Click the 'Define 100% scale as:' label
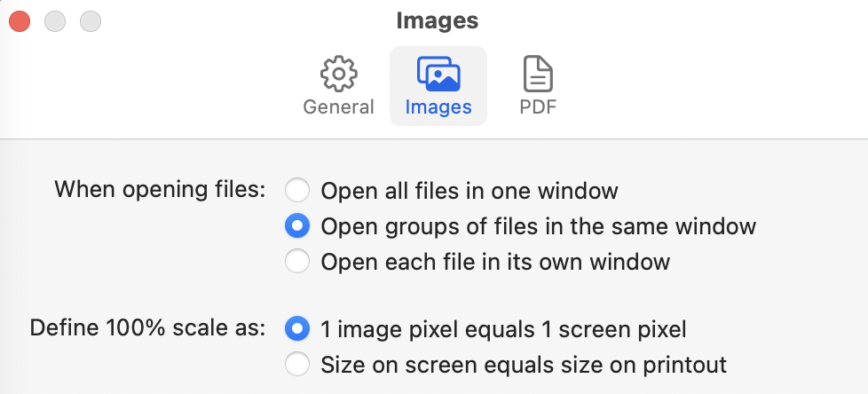 pos(147,327)
